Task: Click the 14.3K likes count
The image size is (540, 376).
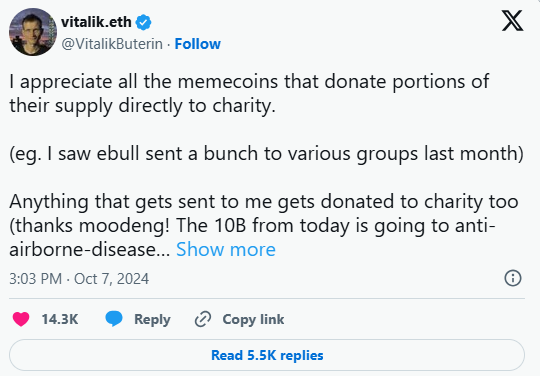Action: 60,319
